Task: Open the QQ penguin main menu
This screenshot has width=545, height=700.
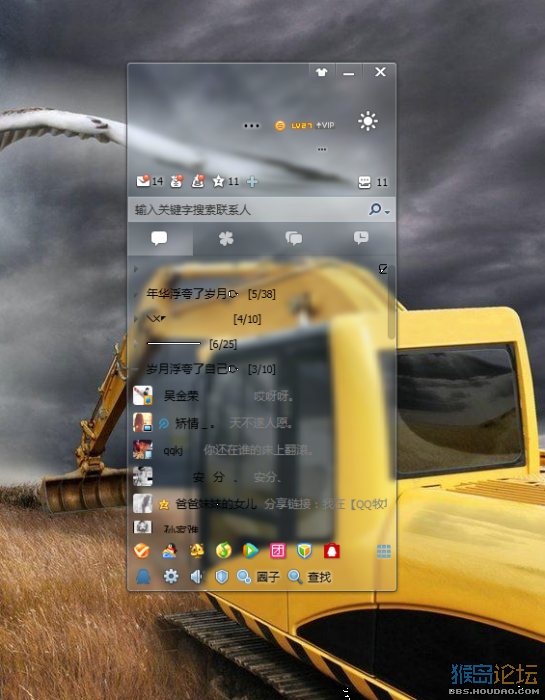Action: pos(143,577)
